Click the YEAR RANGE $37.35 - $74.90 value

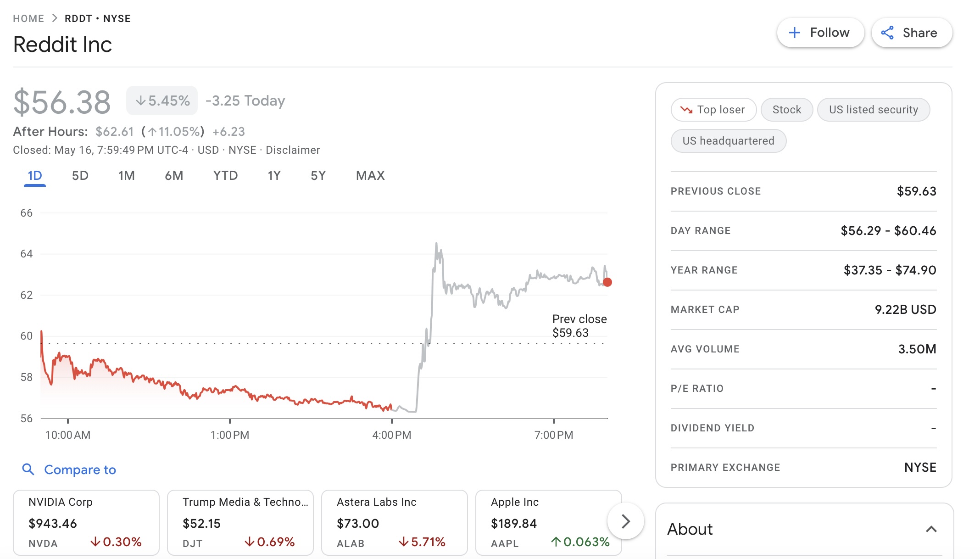(x=890, y=270)
